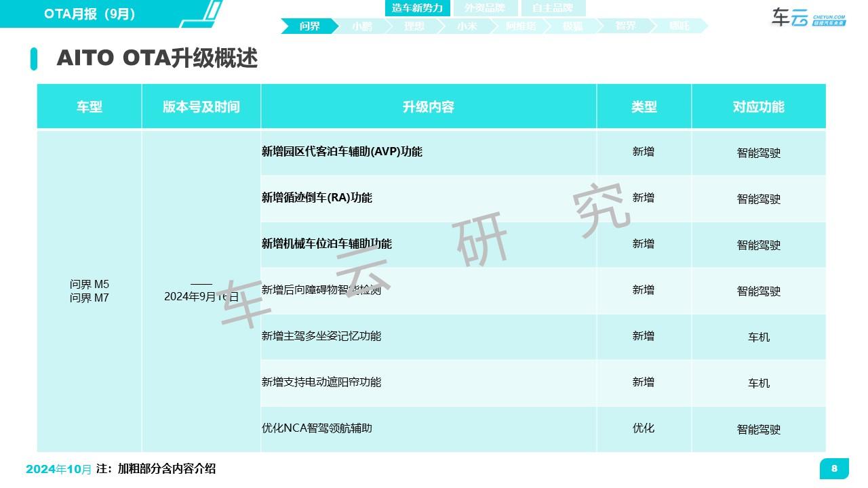
Task: Jump to the 极狐 brand section
Action: point(573,26)
